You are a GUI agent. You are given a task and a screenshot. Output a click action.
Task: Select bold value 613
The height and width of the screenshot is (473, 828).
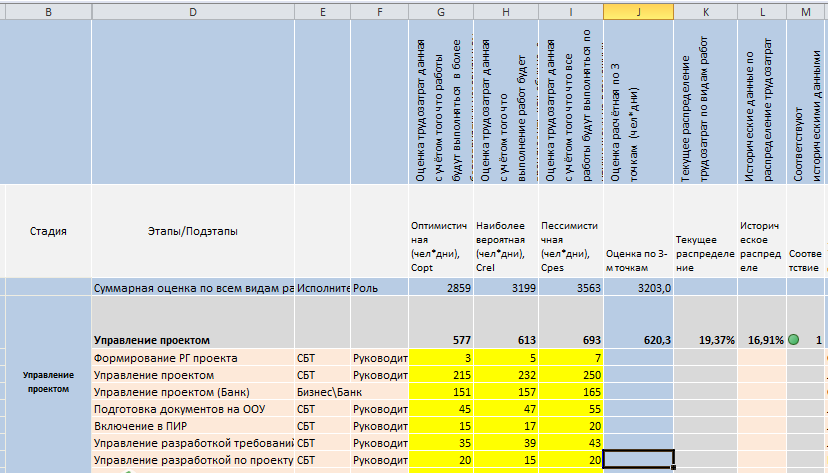point(506,322)
